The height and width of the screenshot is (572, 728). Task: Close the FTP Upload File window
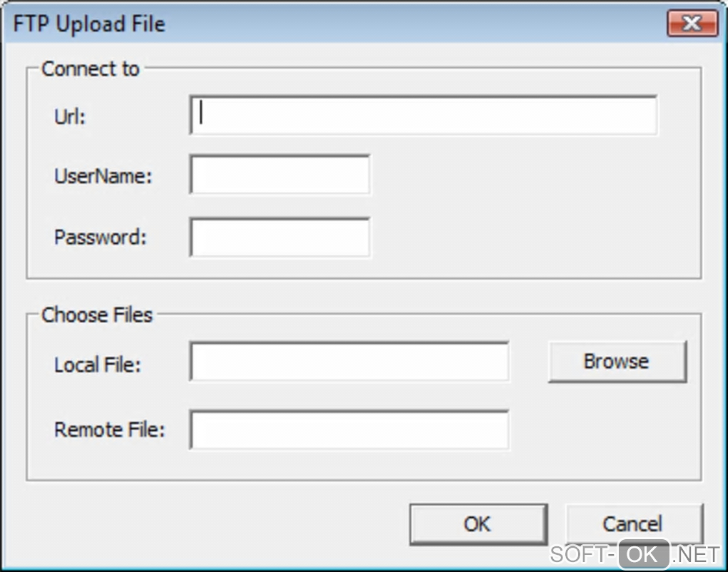pyautogui.click(x=692, y=24)
